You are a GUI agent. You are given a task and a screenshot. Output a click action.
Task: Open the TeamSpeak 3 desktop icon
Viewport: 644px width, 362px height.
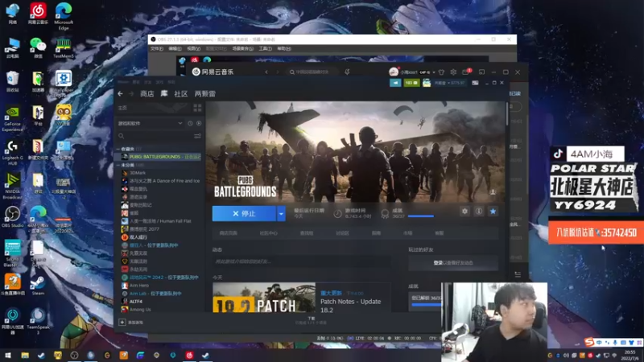tap(38, 321)
